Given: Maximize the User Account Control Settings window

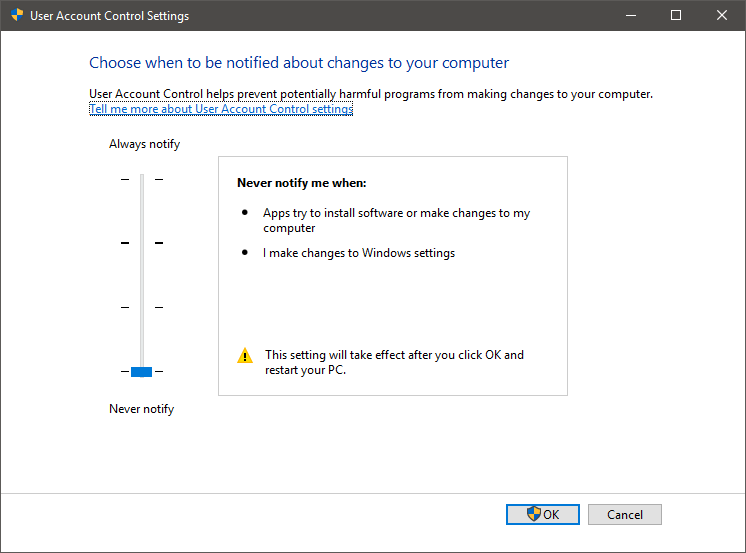Looking at the screenshot, I should pyautogui.click(x=676, y=15).
